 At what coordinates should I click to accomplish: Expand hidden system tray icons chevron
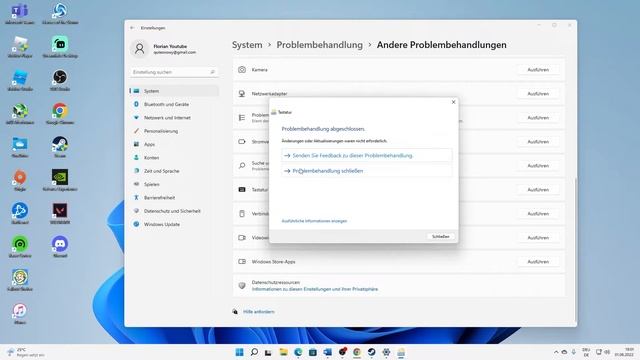coord(556,352)
